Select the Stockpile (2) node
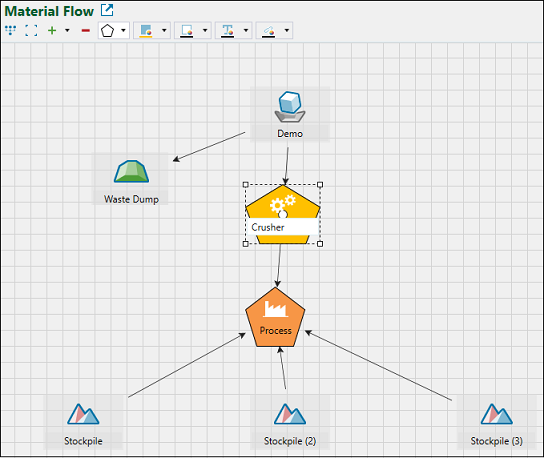 pyautogui.click(x=290, y=422)
